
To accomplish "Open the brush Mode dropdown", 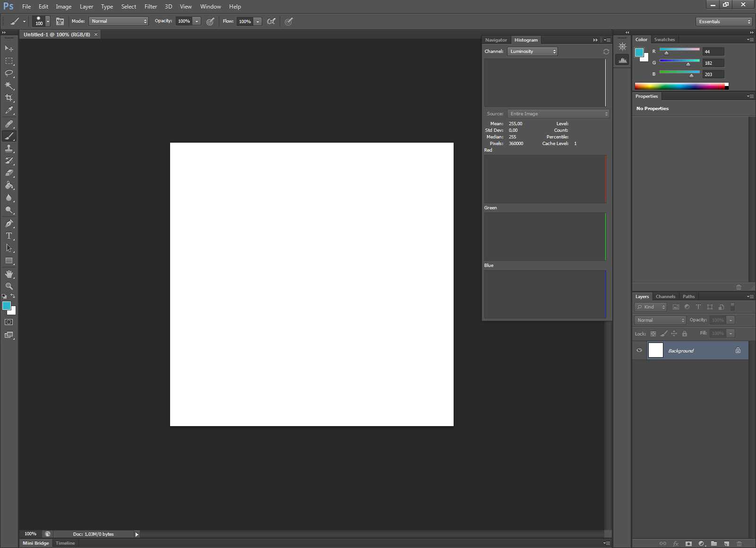I will pyautogui.click(x=119, y=21).
